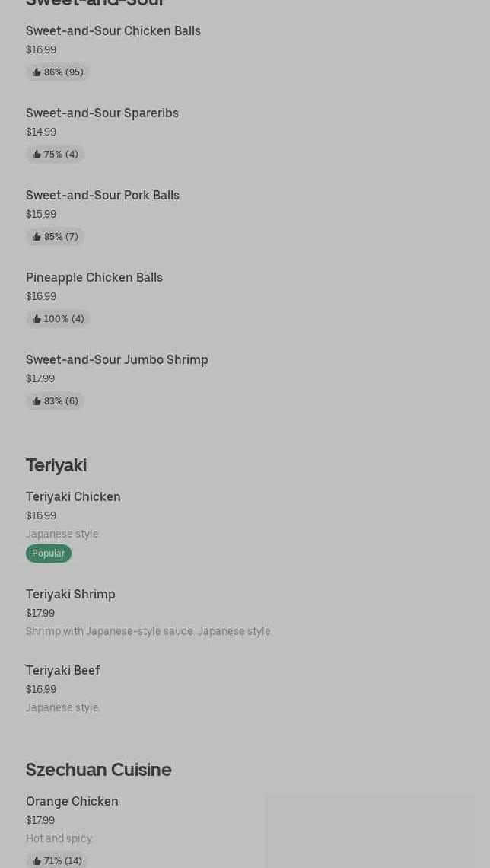Select Sweet-and-Sour Spareribs menu item
This screenshot has height=868, width=490.
(x=102, y=113)
